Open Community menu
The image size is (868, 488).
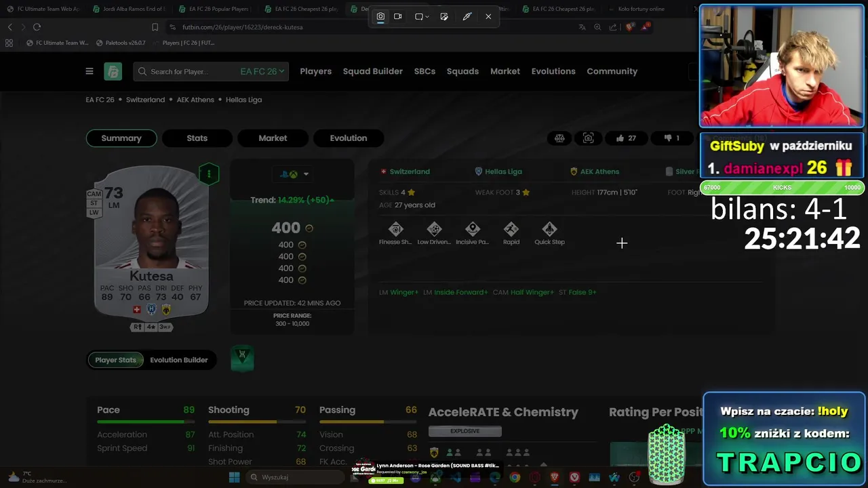click(x=612, y=71)
